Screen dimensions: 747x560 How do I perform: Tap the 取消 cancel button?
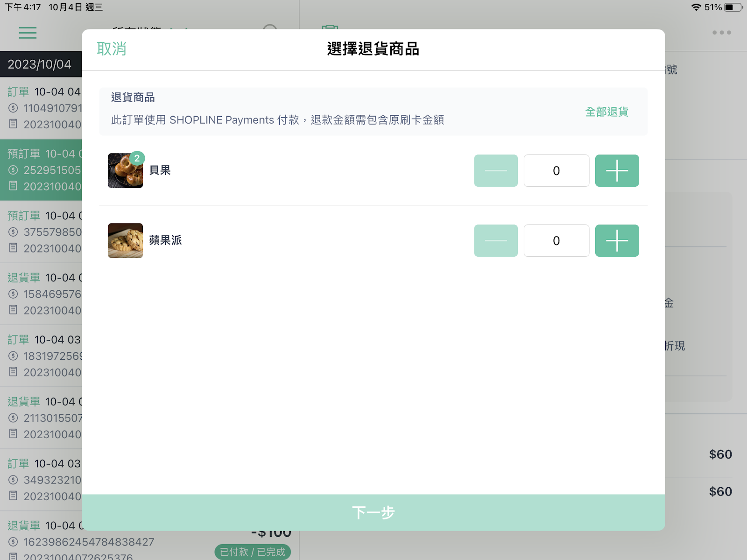(112, 49)
